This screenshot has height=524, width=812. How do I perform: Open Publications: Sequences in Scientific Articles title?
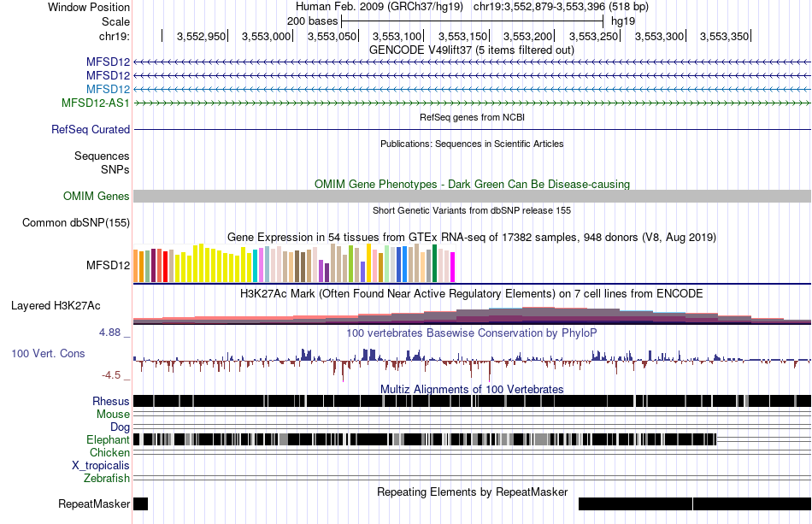pos(472,144)
